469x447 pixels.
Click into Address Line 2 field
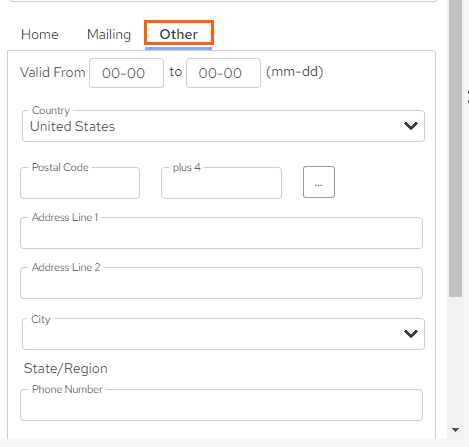pyautogui.click(x=221, y=283)
